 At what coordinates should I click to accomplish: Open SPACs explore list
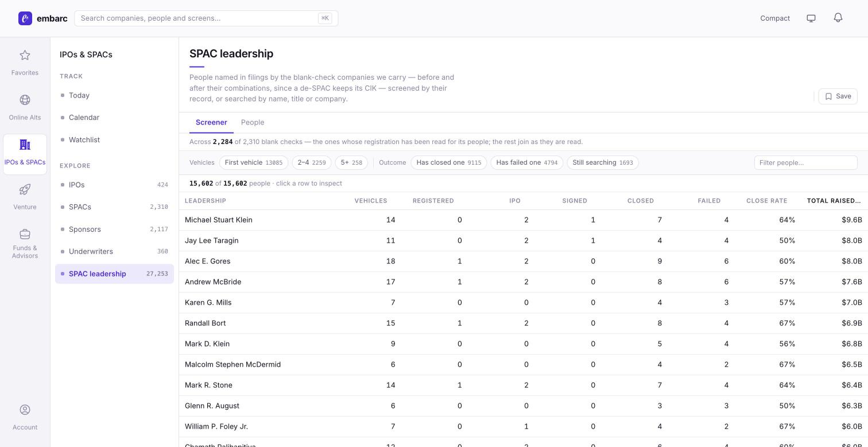pos(114,207)
